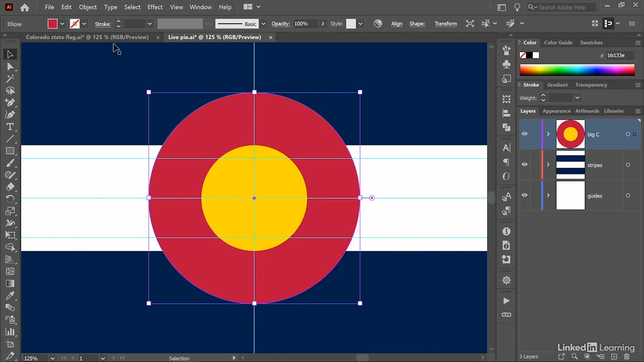This screenshot has width=644, height=362.
Task: Open the Transform options link
Action: click(446, 24)
